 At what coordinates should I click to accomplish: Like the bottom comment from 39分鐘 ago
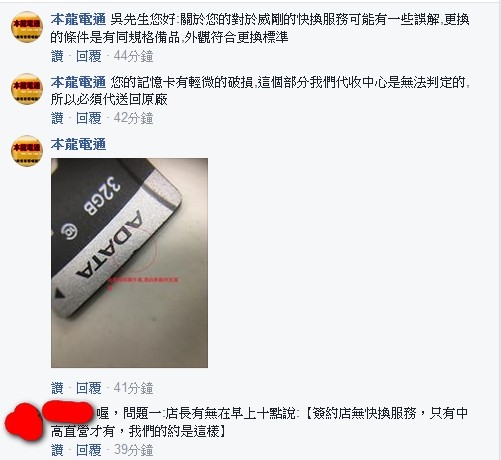pyautogui.click(x=57, y=450)
